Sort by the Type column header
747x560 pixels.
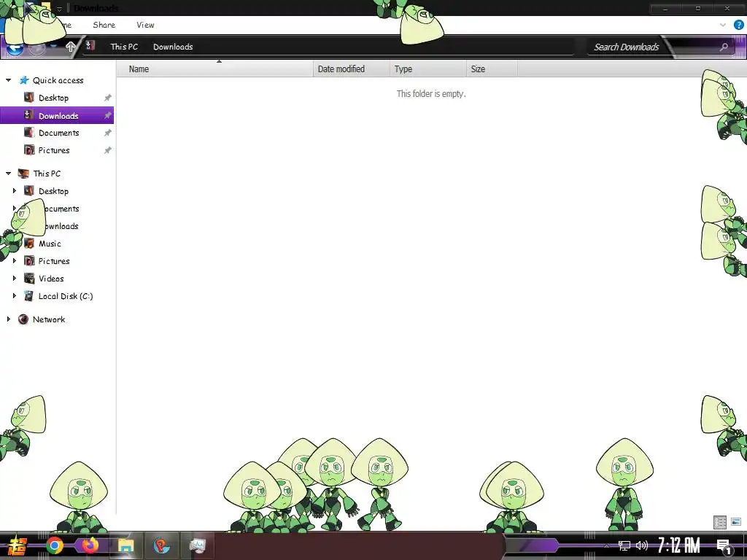coord(427,69)
